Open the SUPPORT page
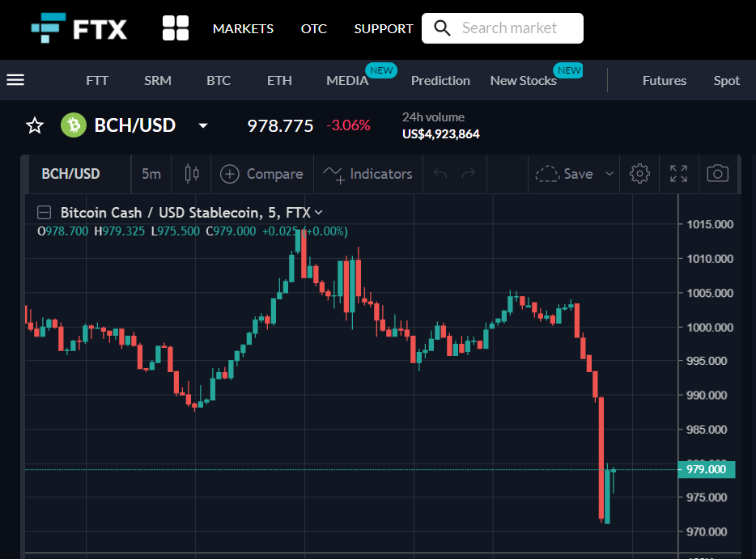The image size is (756, 559). (384, 29)
